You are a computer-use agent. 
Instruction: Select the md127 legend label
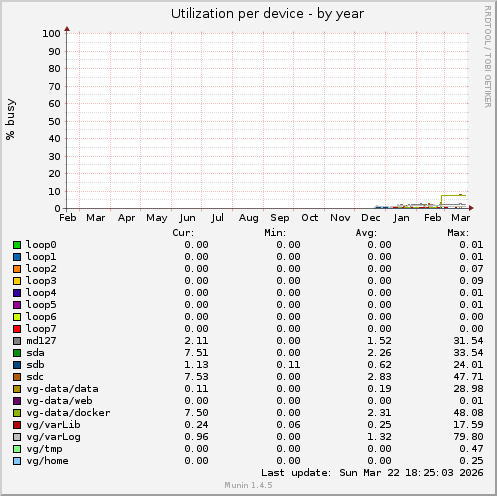click(41, 341)
